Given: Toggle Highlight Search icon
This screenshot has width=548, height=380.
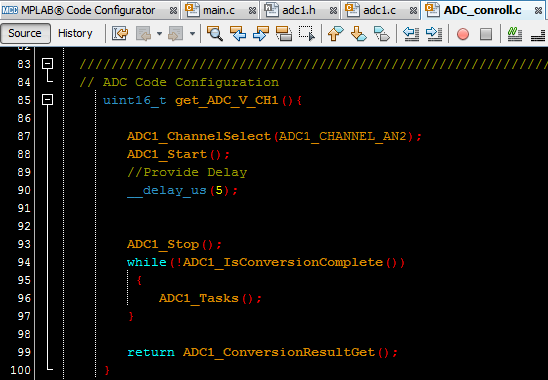Looking at the screenshot, I should coord(284,34).
